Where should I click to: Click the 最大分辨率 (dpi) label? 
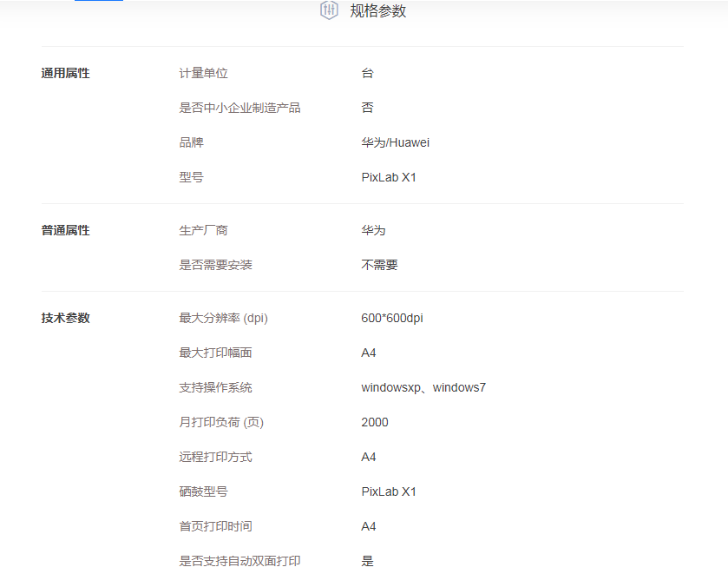pyautogui.click(x=223, y=318)
